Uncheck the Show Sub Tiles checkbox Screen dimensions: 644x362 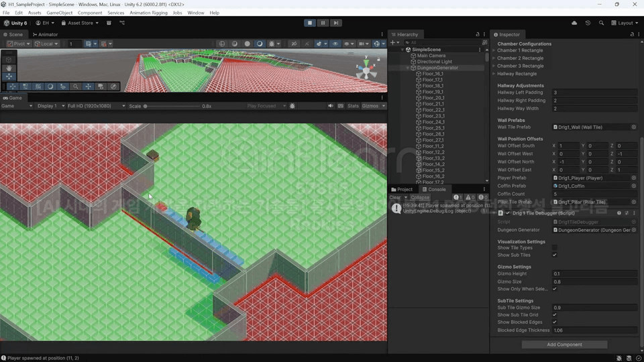point(554,255)
